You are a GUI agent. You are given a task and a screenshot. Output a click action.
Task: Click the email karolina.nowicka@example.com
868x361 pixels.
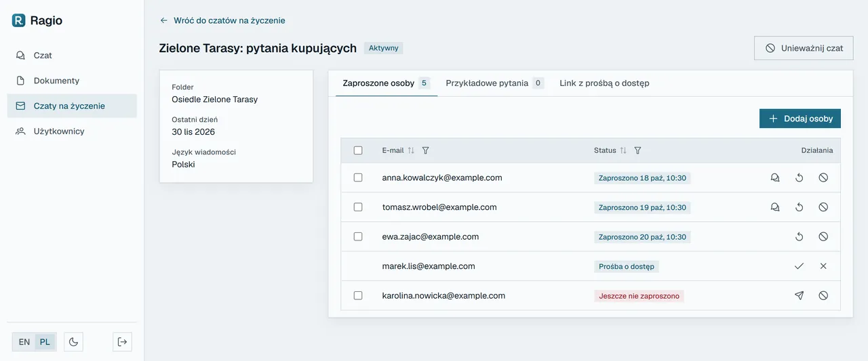point(443,296)
